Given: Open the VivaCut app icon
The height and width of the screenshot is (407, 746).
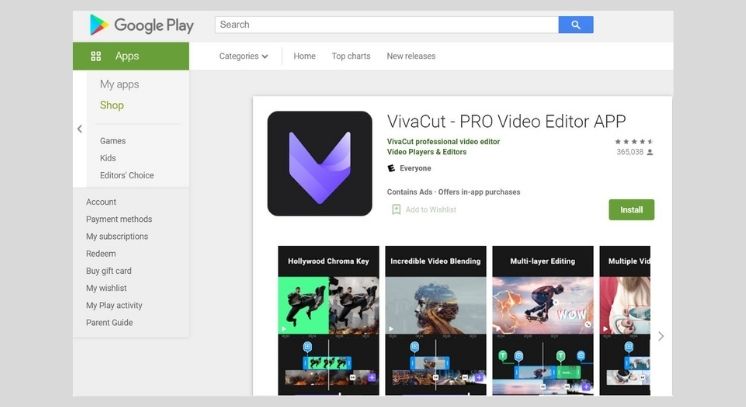Looking at the screenshot, I should click(x=320, y=163).
